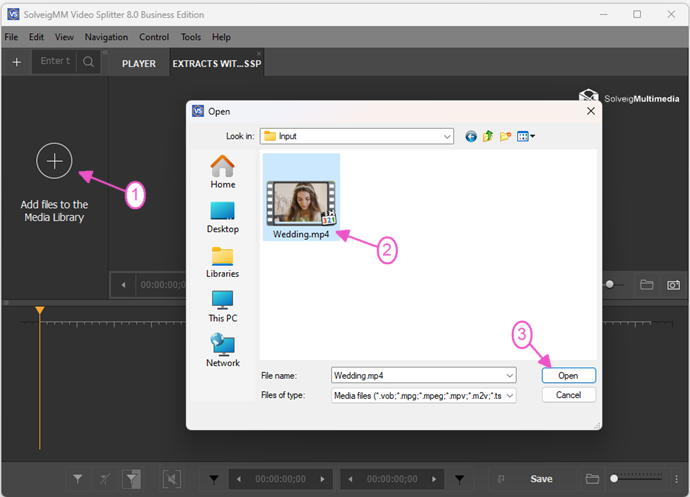This screenshot has width=690, height=497.
Task: Open the View menu icon in Open dialog
Action: pos(526,136)
